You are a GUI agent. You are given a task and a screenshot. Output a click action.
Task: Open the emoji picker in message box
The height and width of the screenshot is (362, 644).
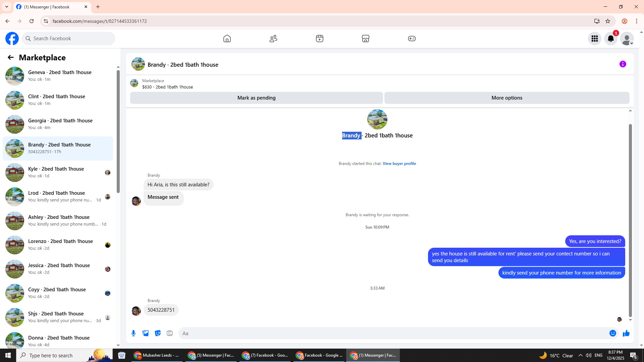612,333
